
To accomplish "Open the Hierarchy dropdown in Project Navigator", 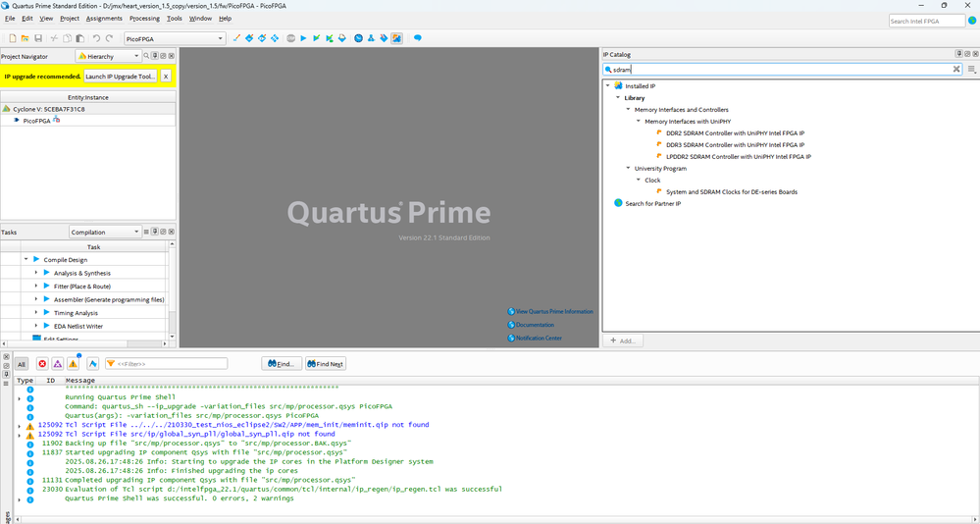I will pyautogui.click(x=109, y=56).
